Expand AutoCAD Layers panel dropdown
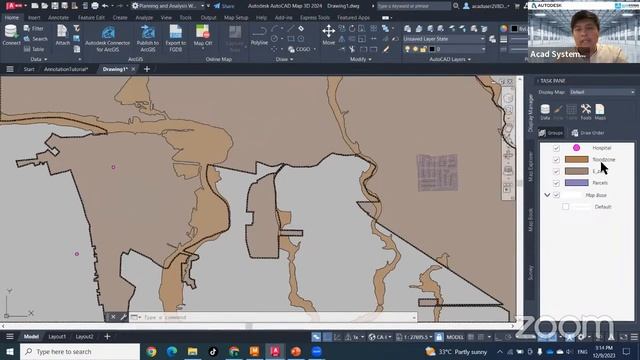640x360 pixels. click(450, 59)
